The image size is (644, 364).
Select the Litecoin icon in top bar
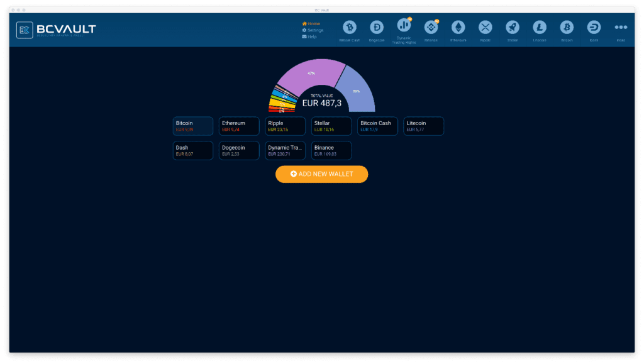(539, 28)
